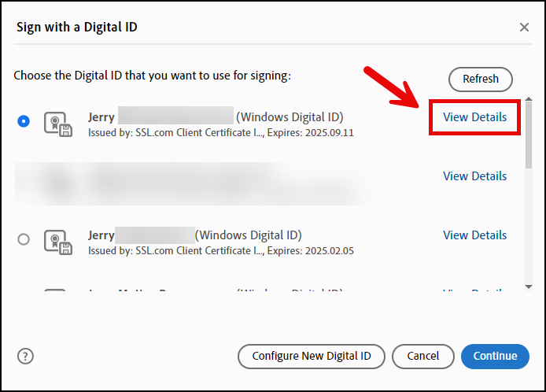Click Configure New Digital ID
Screen dimensions: 546x392
(x=311, y=357)
